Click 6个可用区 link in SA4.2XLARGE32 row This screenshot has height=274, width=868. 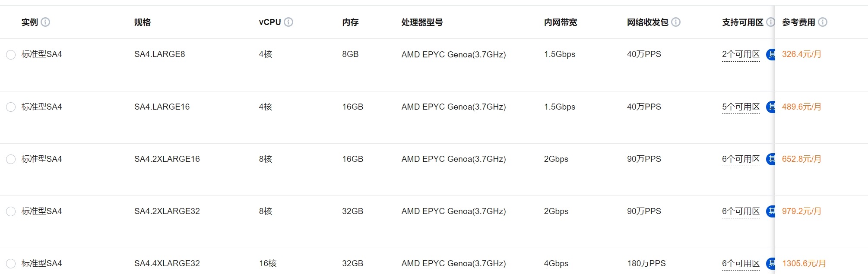[x=741, y=211]
